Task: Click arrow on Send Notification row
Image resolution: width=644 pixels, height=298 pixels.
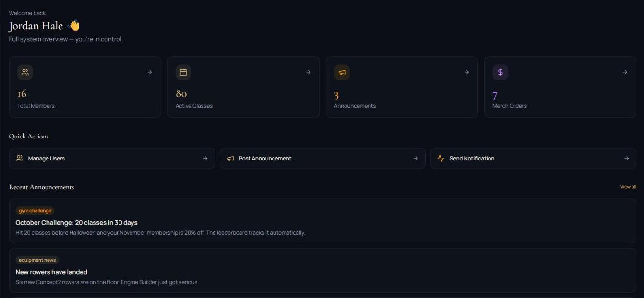Action: point(626,158)
